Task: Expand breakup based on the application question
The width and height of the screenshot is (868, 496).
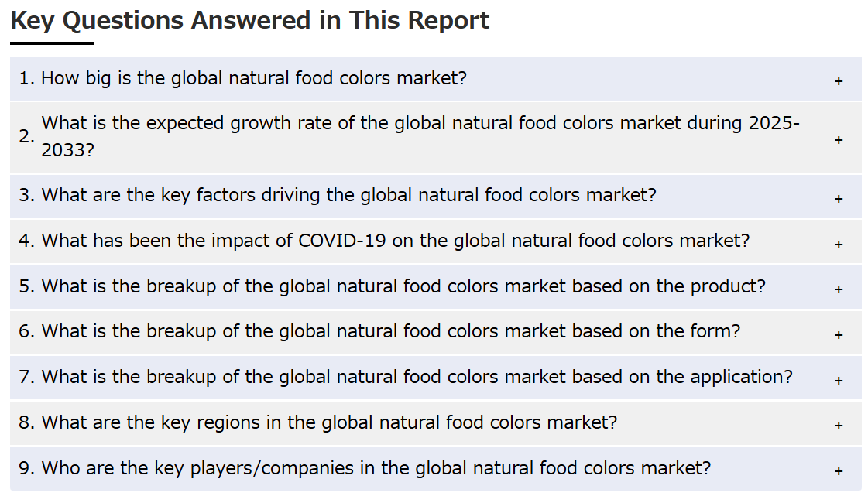Action: 436,378
